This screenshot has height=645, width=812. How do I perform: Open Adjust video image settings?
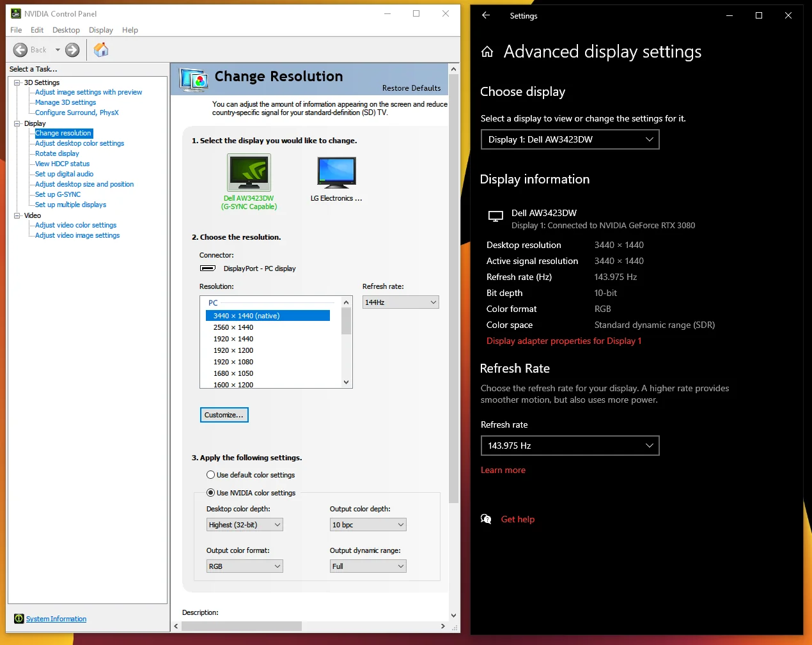click(x=77, y=235)
